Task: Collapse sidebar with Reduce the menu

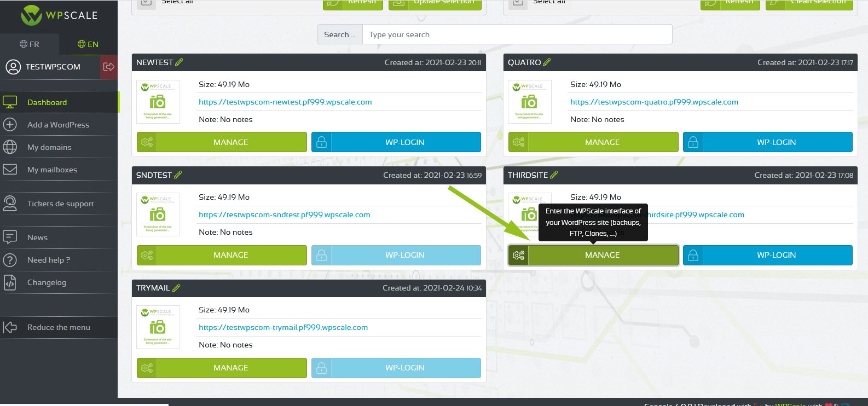Action: click(59, 327)
